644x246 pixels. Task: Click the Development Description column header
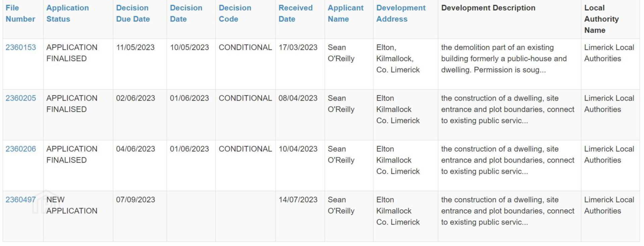(x=488, y=8)
